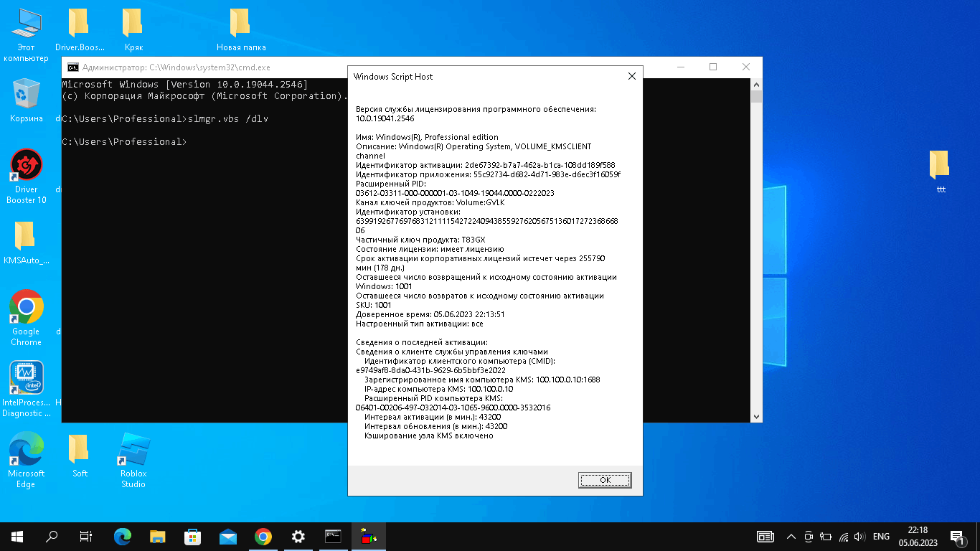980x551 pixels.
Task: Open Task View on the taskbar
Action: click(86, 537)
